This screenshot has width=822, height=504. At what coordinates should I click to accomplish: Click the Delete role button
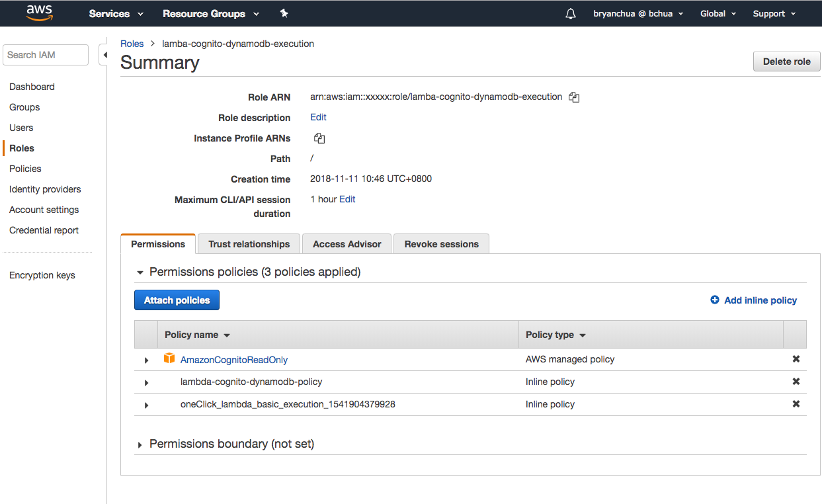click(x=786, y=62)
